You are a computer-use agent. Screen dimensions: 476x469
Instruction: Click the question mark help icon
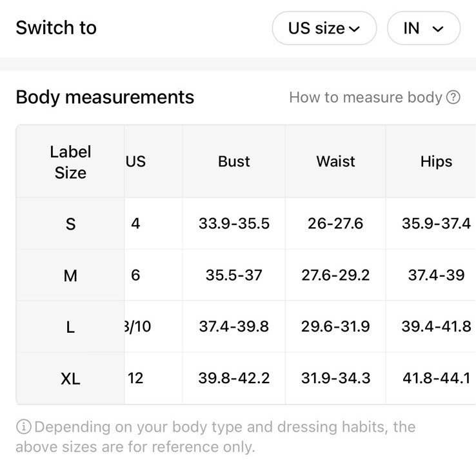[453, 97]
